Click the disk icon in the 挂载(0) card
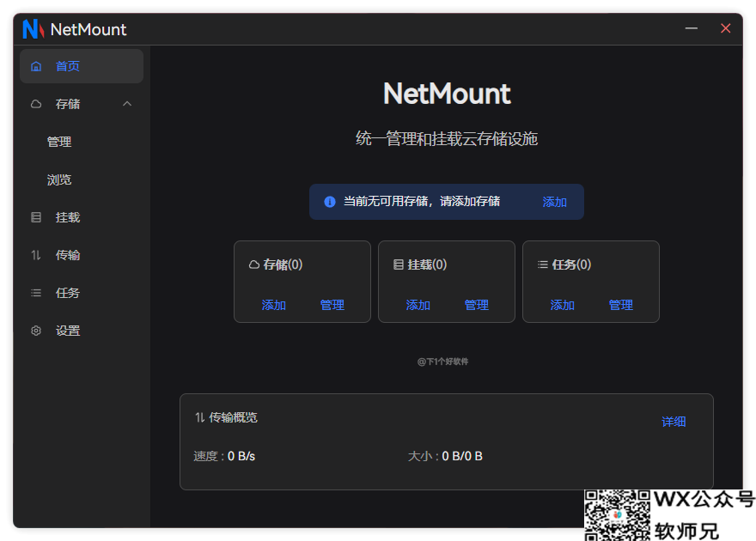Image resolution: width=756 pixels, height=541 pixels. pyautogui.click(x=399, y=264)
